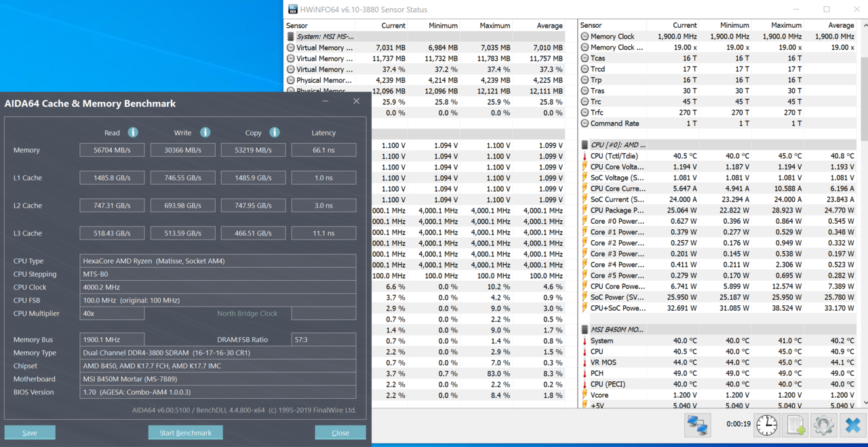Click the chip icon of System: MSI MS group

[291, 37]
